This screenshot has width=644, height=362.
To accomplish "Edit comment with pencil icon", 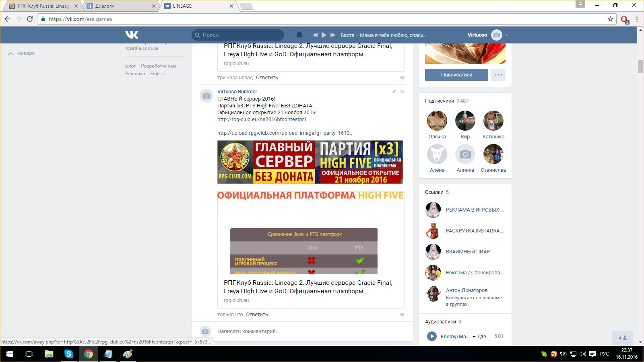I will 394,91.
